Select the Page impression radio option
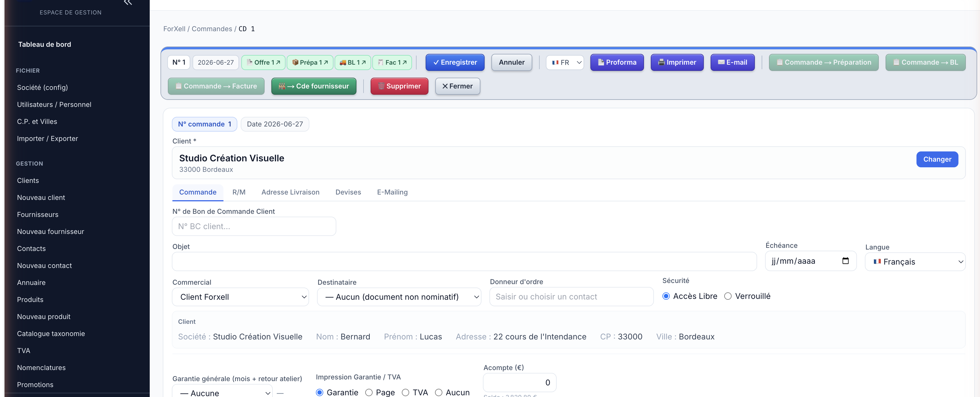 pos(369,392)
